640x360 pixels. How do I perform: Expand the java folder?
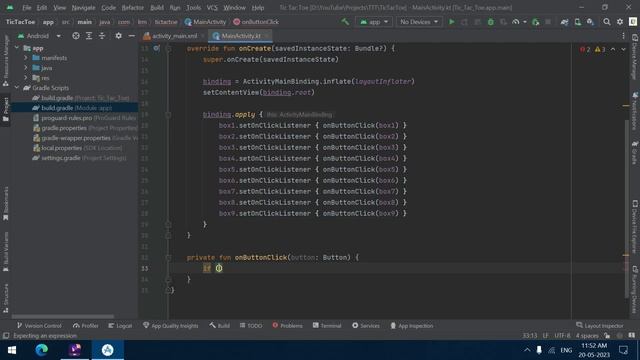[26, 67]
